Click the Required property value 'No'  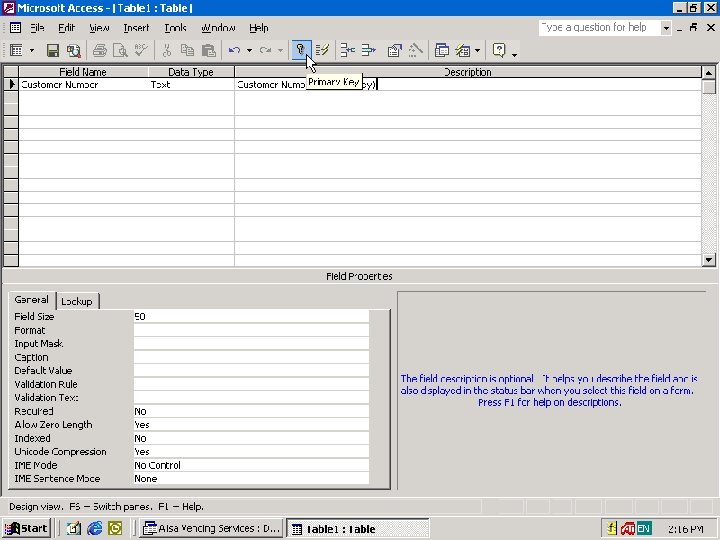point(251,411)
